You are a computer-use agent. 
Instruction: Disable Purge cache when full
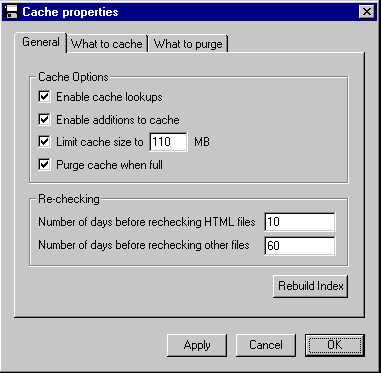click(44, 165)
